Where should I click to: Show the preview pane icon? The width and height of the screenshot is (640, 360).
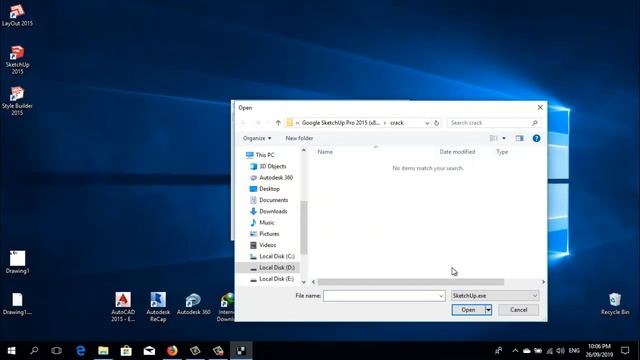[x=519, y=138]
